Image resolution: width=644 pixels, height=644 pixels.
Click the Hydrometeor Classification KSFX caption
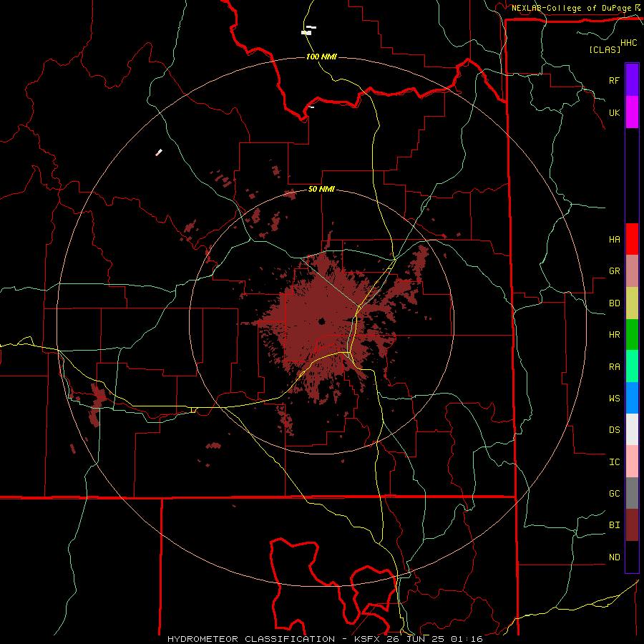[325, 639]
